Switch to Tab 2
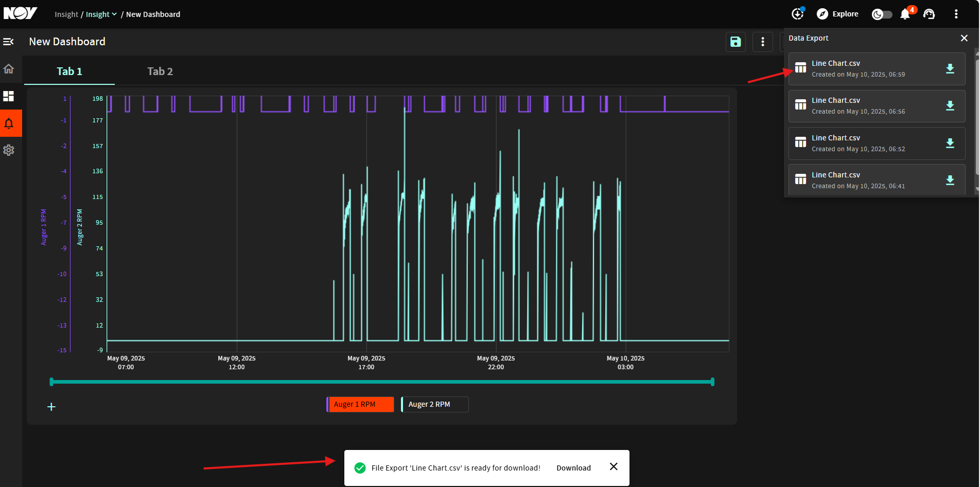 click(x=160, y=71)
